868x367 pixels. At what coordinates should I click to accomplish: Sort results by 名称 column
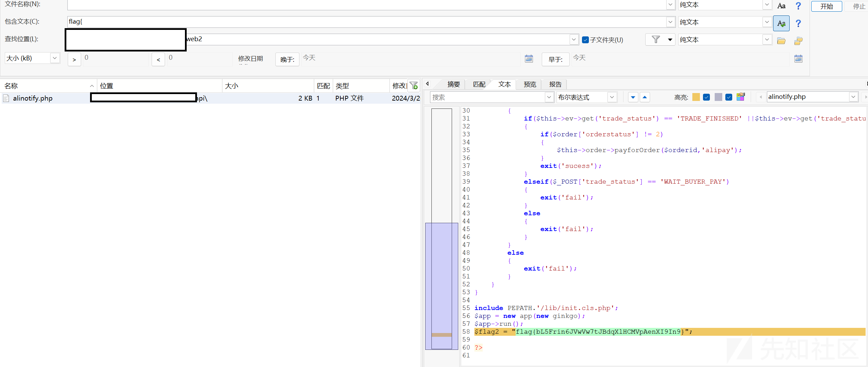pyautogui.click(x=48, y=85)
